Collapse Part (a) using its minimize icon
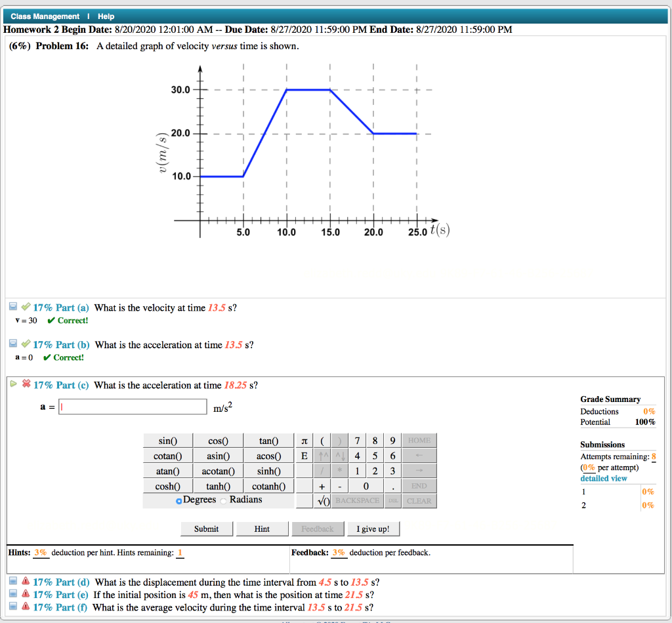672x623 pixels. click(12, 306)
